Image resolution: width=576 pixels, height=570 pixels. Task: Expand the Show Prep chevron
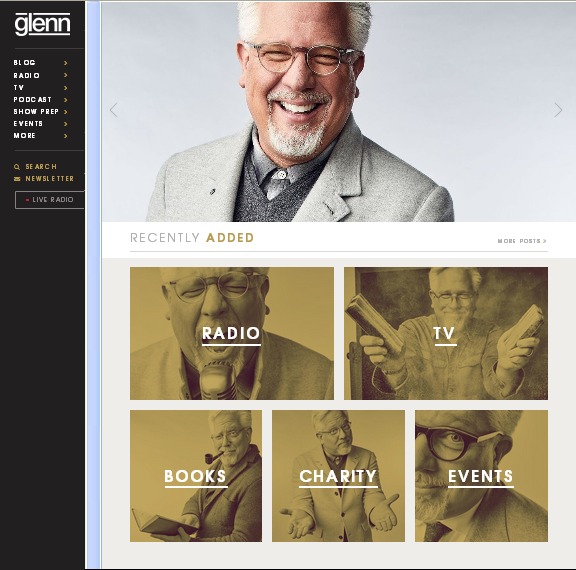66,112
